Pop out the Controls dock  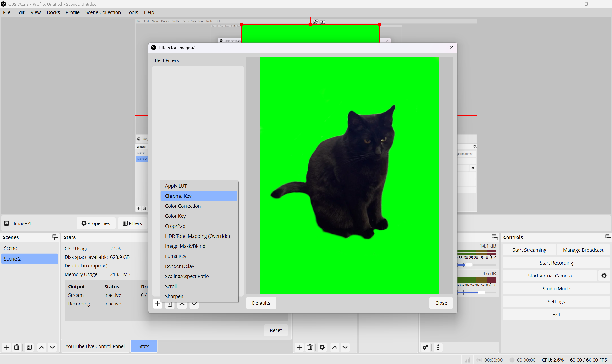pos(608,237)
